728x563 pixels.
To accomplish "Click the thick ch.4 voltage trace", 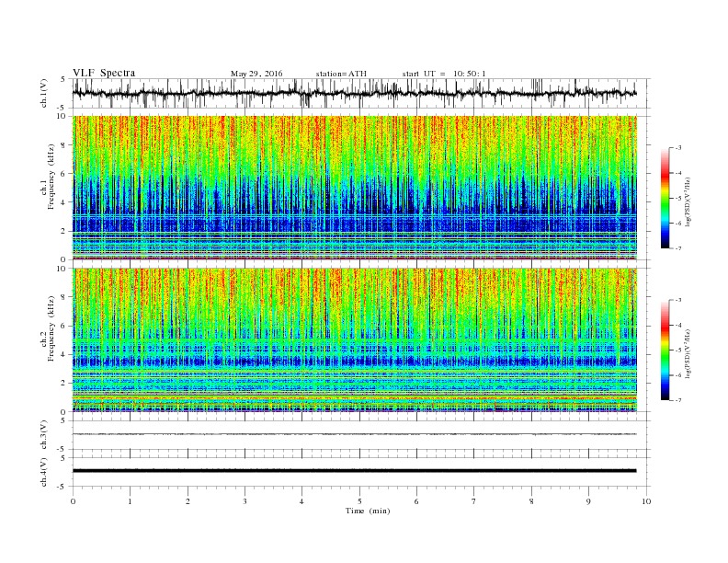I will click(x=354, y=471).
